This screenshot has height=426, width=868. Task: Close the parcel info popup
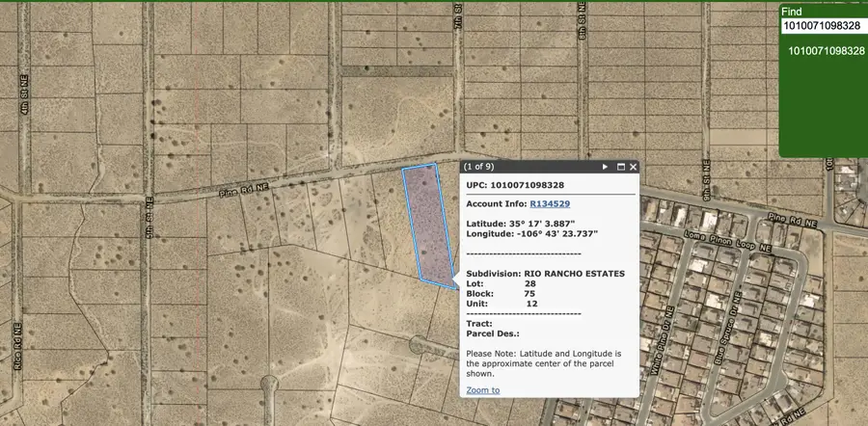634,167
